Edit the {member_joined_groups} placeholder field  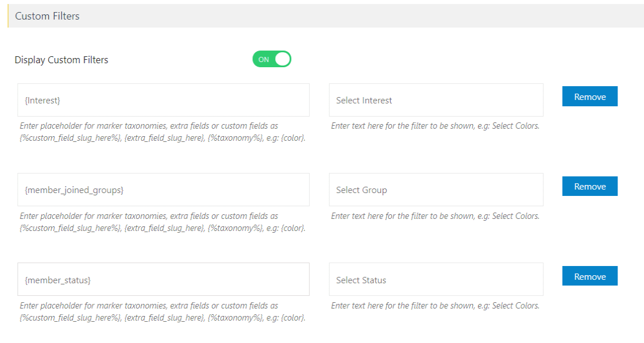[x=163, y=189]
